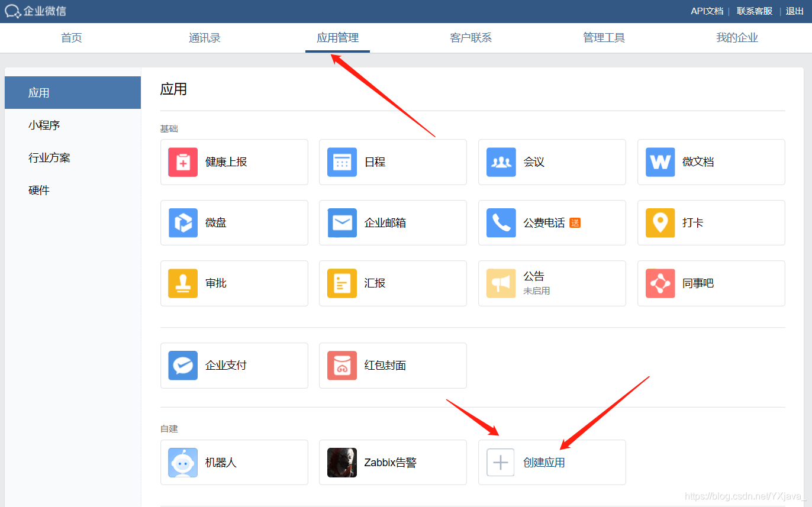Image resolution: width=812 pixels, height=507 pixels.
Task: Click the 企业支付 app name
Action: pos(226,366)
